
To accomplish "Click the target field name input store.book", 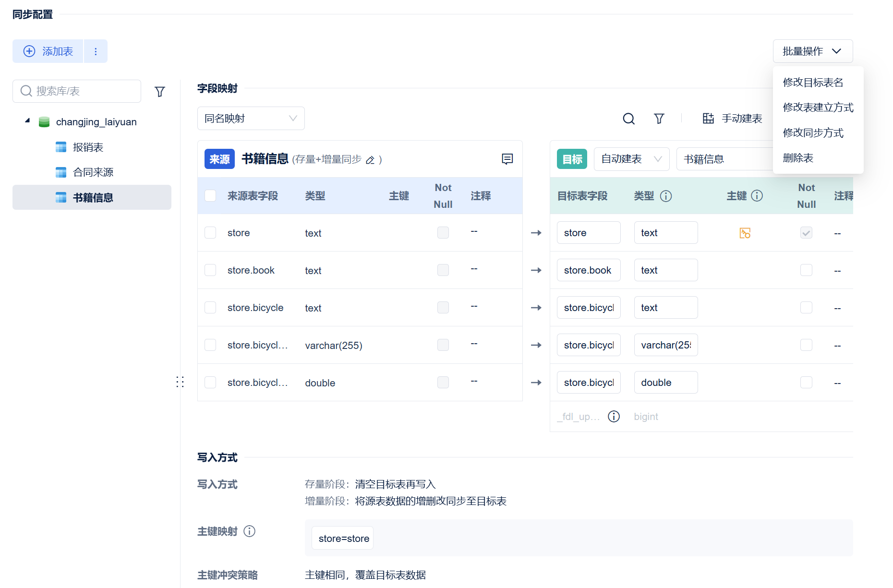I will pos(589,270).
